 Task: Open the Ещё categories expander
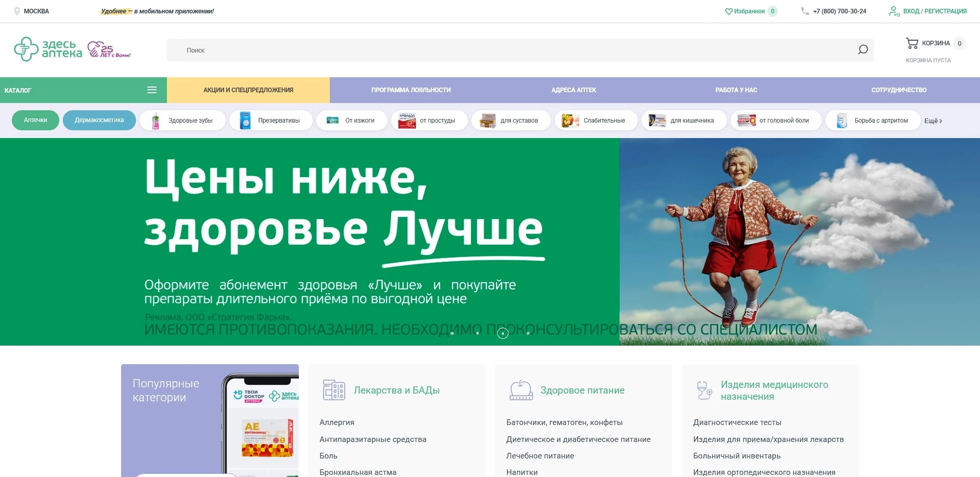coord(933,121)
